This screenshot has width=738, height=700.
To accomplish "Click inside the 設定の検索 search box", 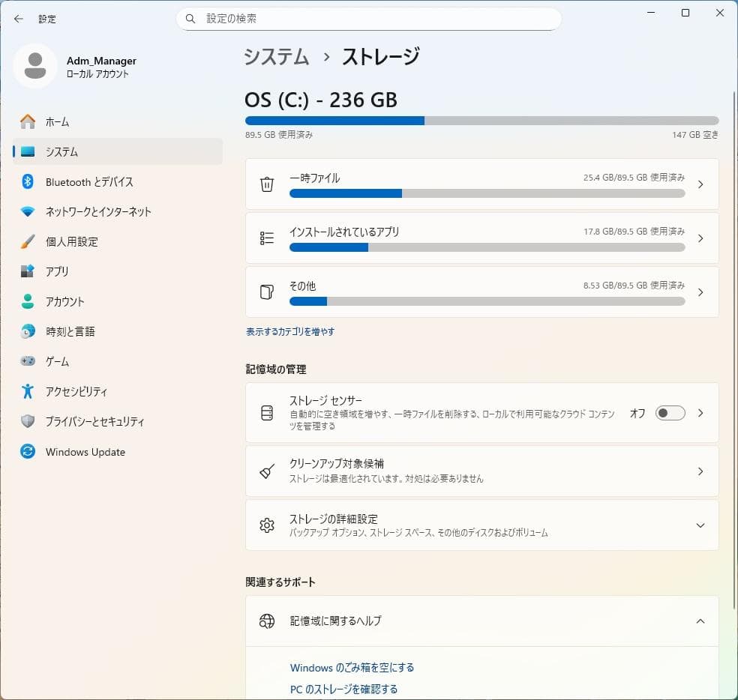I will tap(369, 18).
